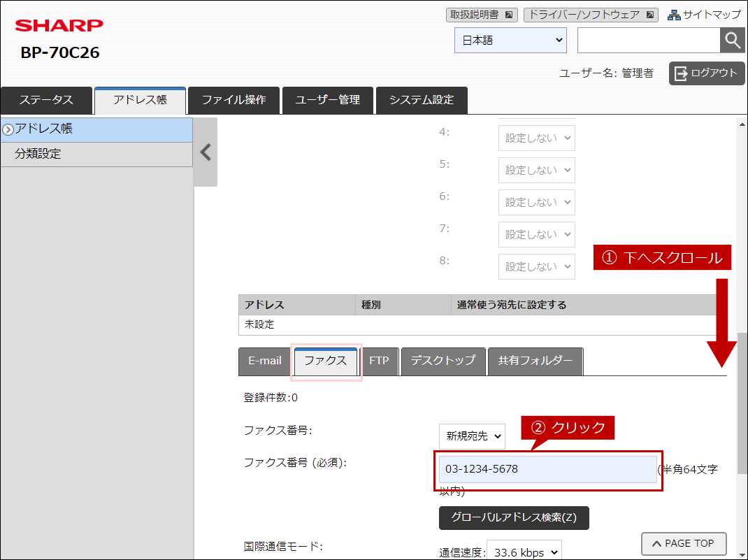Viewport: 748px width, 560px height.
Task: Open category 4 dropdown set to 設定しない
Action: click(537, 138)
